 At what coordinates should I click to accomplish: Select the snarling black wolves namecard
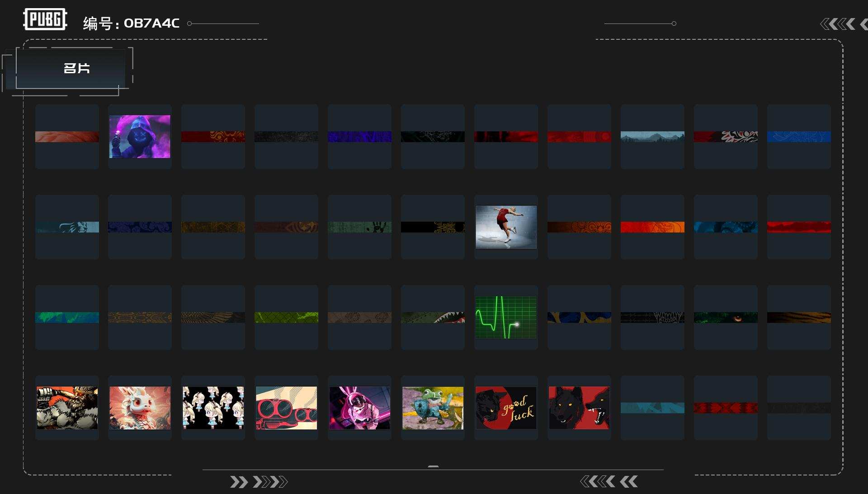click(579, 408)
